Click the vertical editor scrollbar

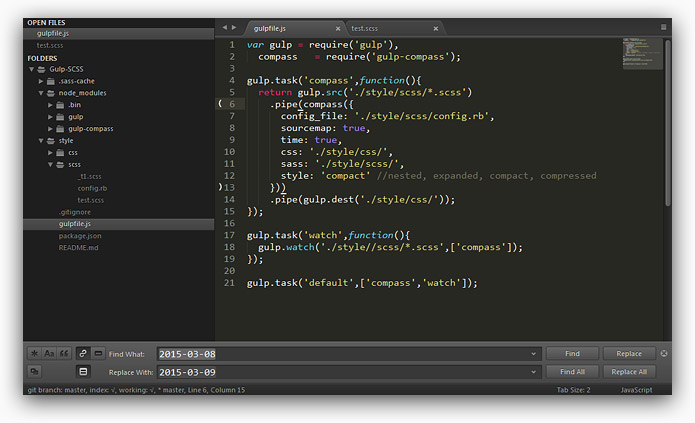pos(668,122)
